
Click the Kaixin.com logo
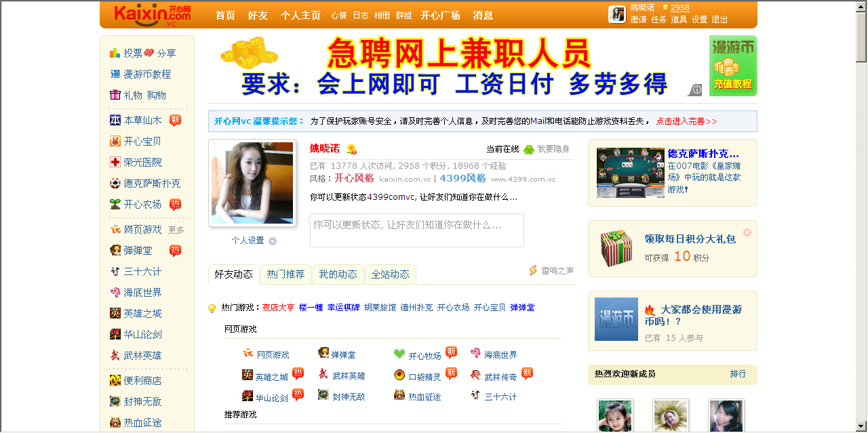(153, 14)
